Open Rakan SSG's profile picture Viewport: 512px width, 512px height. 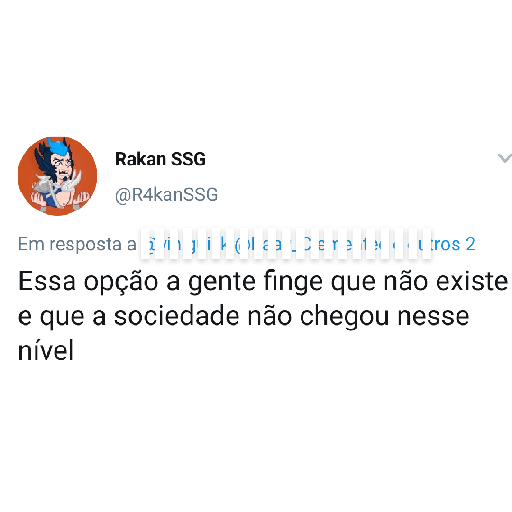[57, 176]
